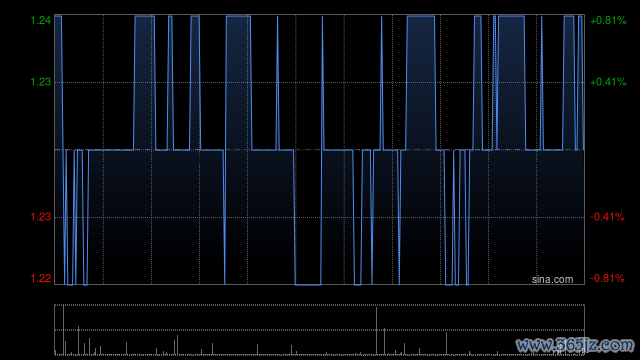Image resolution: width=640 pixels, height=360 pixels.
Task: Open the www.365jz.com watermark link
Action: click(575, 345)
